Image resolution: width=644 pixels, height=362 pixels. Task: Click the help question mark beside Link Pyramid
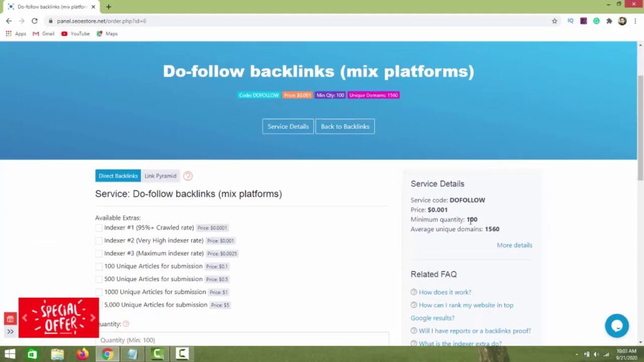[187, 176]
